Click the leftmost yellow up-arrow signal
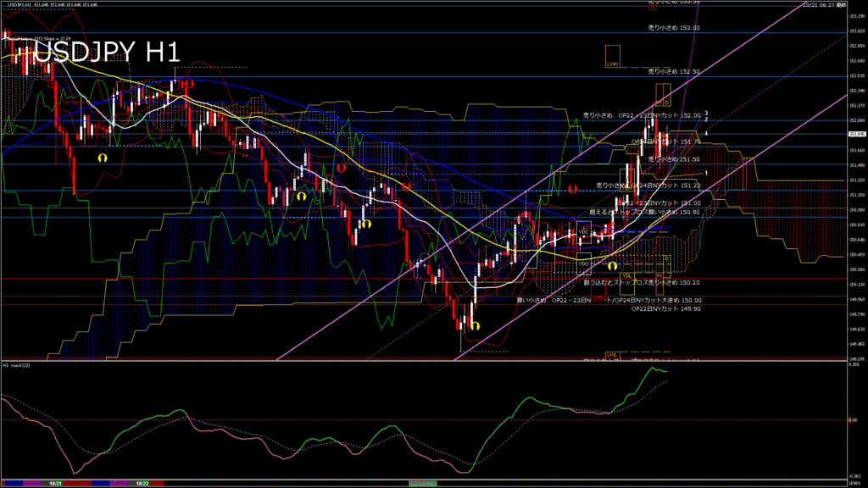Image resolution: width=868 pixels, height=488 pixels. coord(103,158)
